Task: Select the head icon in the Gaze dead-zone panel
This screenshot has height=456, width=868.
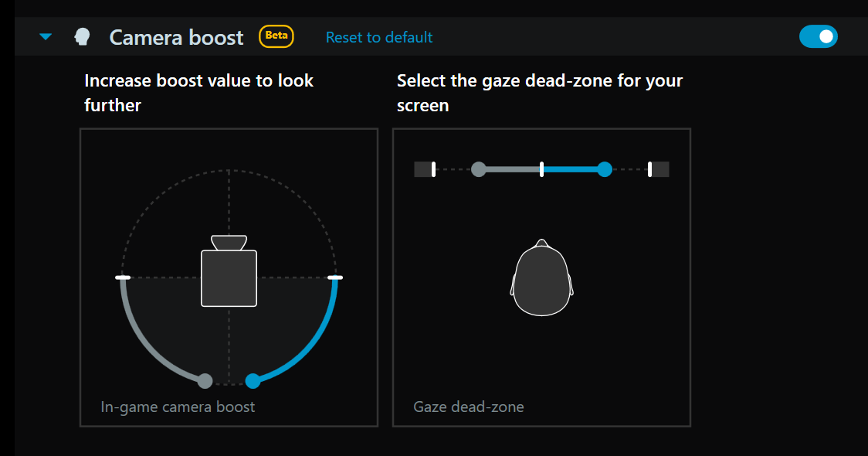Action: (541, 278)
